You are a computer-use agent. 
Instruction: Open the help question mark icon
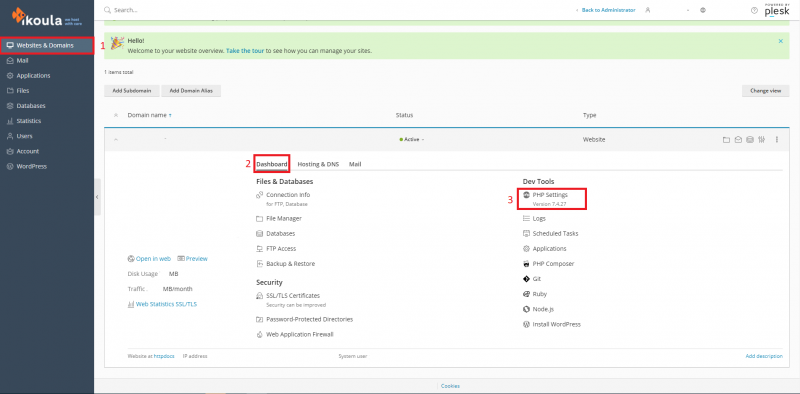click(754, 10)
